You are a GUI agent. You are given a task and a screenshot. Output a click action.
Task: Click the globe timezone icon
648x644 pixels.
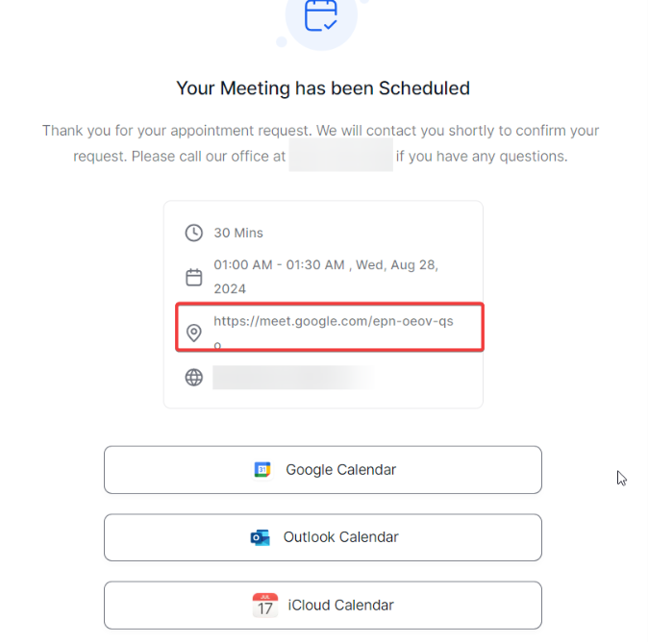[194, 378]
